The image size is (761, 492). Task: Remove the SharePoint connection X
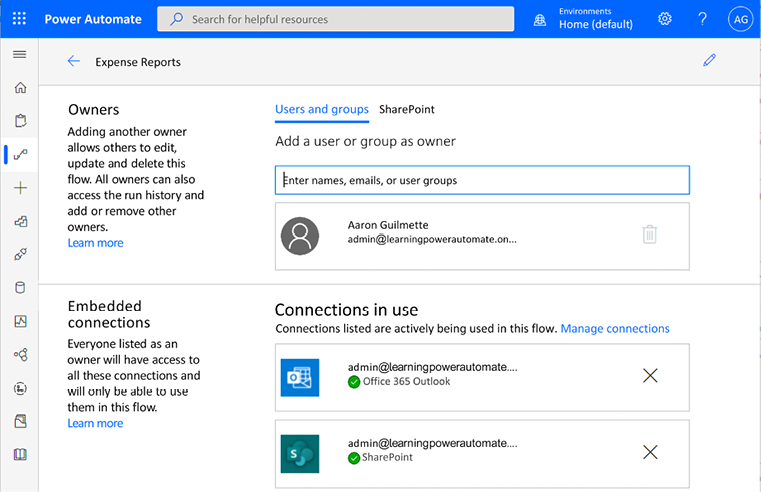coord(650,452)
